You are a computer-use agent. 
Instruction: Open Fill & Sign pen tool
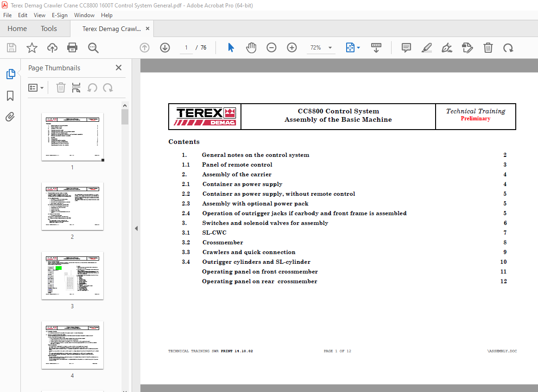[447, 48]
